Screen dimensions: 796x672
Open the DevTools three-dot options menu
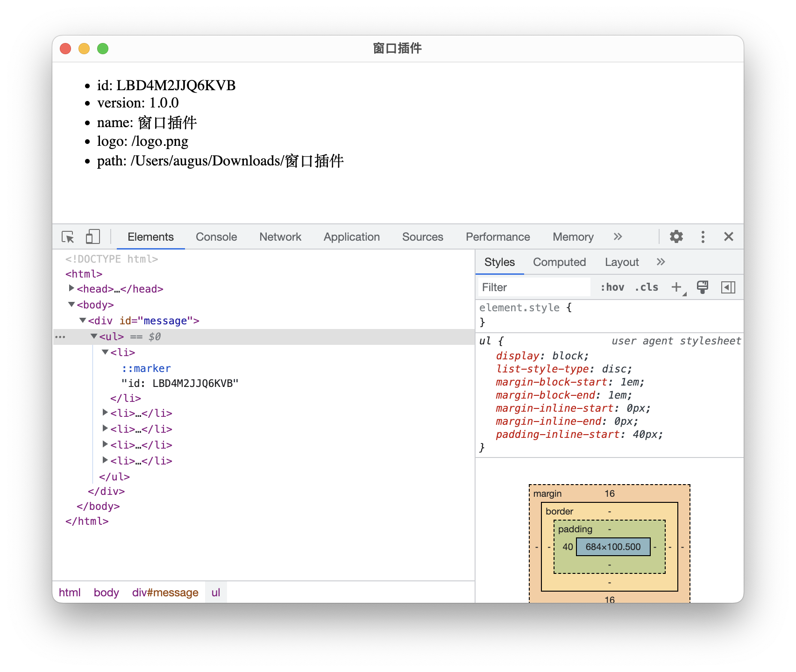click(703, 237)
